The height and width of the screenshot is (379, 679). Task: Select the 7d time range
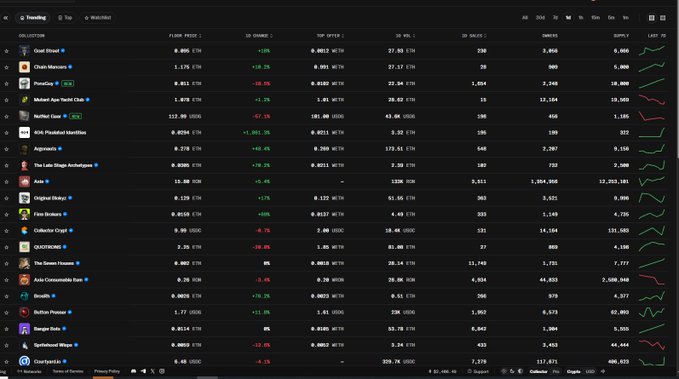tap(555, 18)
